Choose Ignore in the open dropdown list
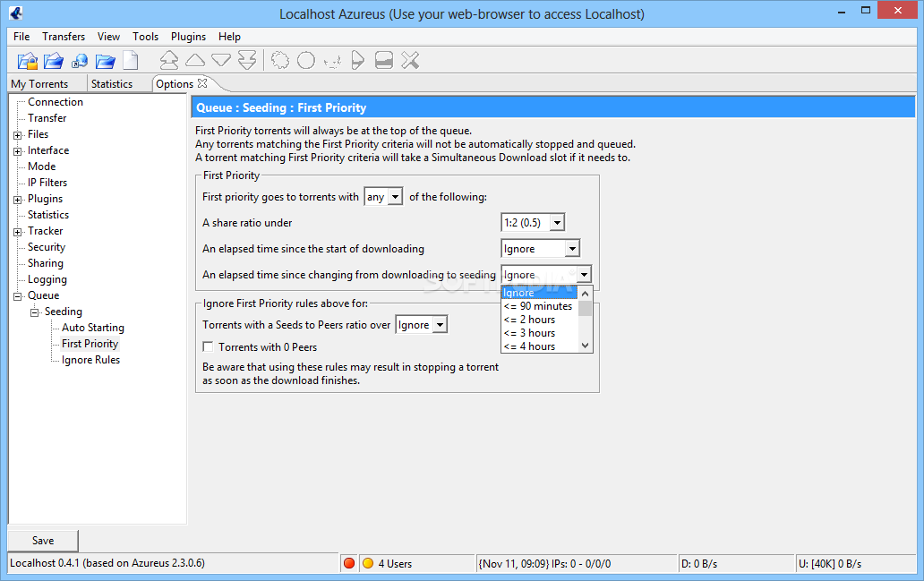The height and width of the screenshot is (581, 924). pos(539,292)
